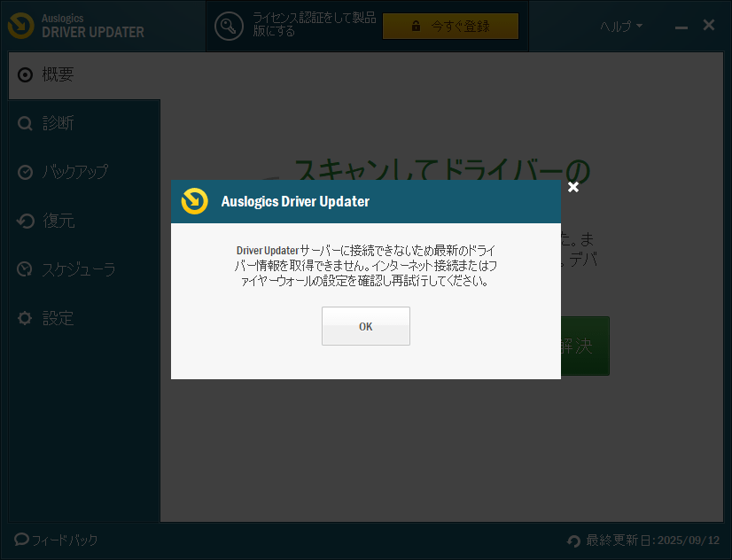This screenshot has height=560, width=732.
Task: Select the 診断 diagnosis menu item
Action: pos(84,124)
